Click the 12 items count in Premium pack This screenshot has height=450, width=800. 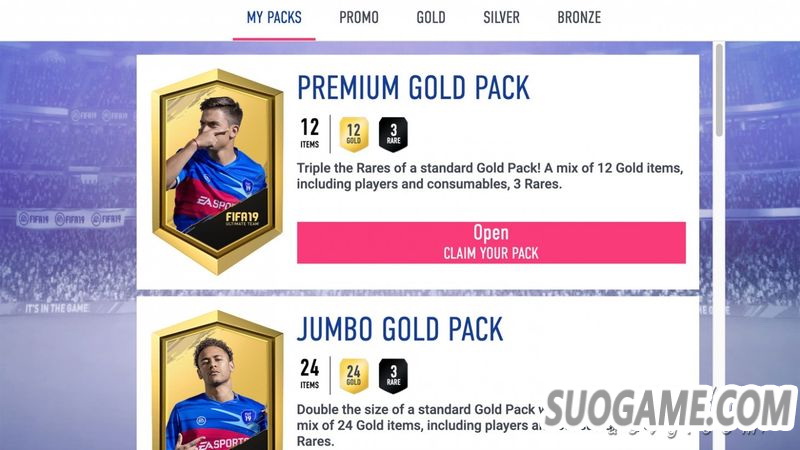(x=309, y=133)
